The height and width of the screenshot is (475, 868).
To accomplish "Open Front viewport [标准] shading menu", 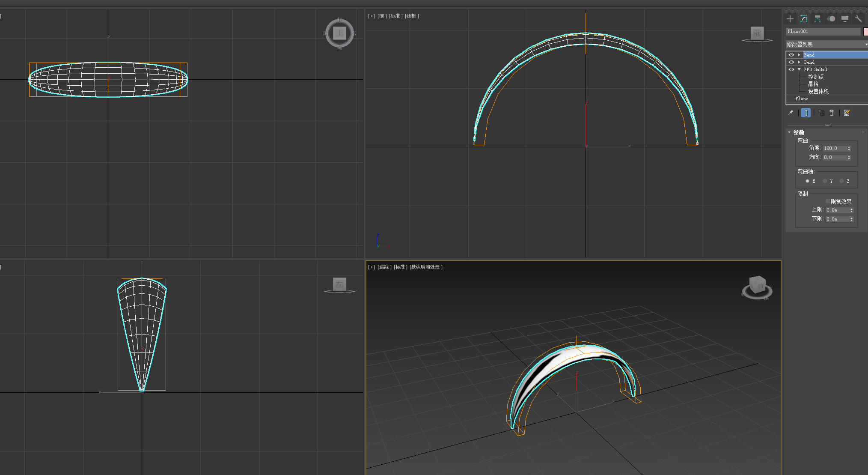I will tap(396, 16).
